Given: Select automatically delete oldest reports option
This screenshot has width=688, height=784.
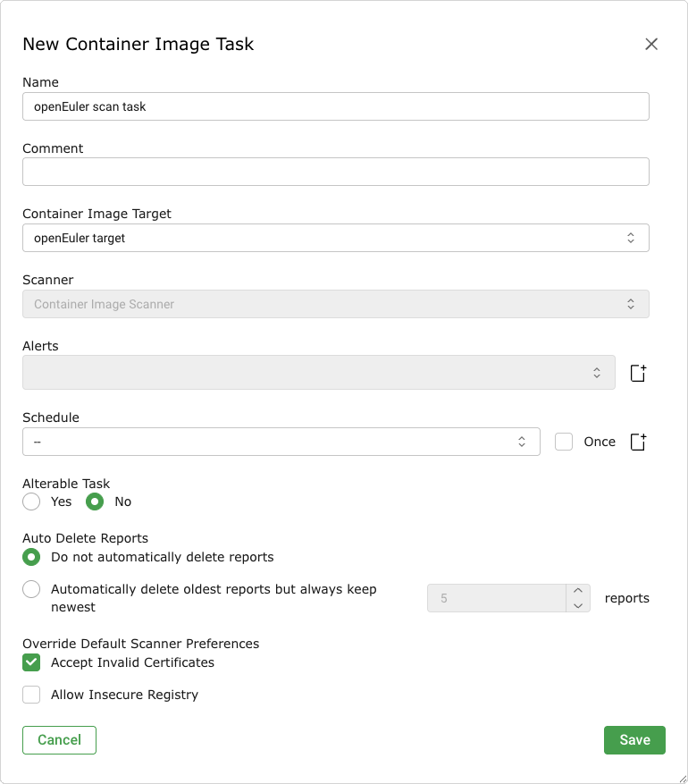Looking at the screenshot, I should [31, 589].
